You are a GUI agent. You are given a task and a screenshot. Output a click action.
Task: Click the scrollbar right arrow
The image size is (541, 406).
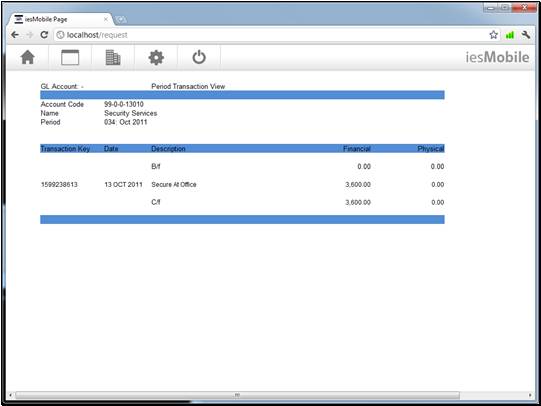530,395
